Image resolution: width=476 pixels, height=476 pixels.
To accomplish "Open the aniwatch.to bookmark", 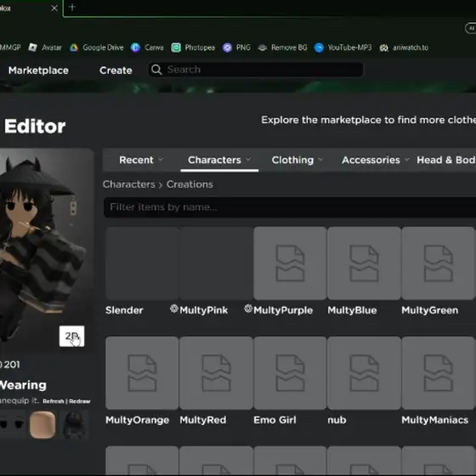I will point(404,48).
